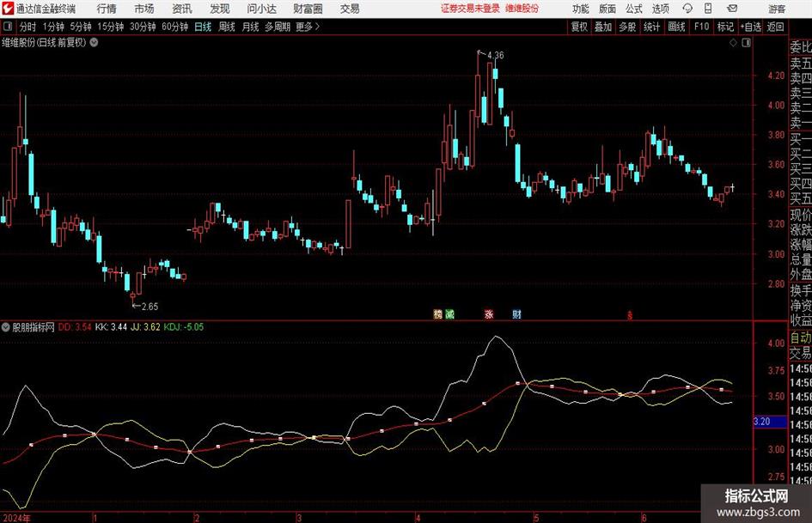The height and width of the screenshot is (523, 812).
Task: Click the 游客 user account label
Action: click(777, 9)
